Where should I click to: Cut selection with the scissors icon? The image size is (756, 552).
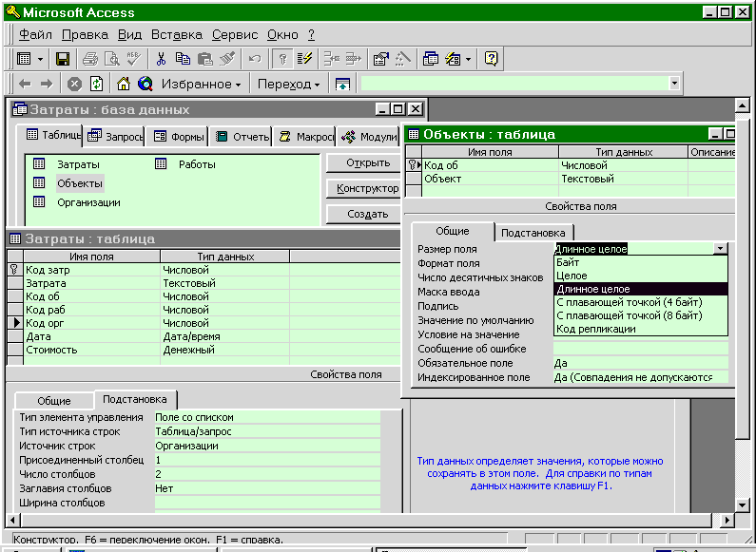161,59
